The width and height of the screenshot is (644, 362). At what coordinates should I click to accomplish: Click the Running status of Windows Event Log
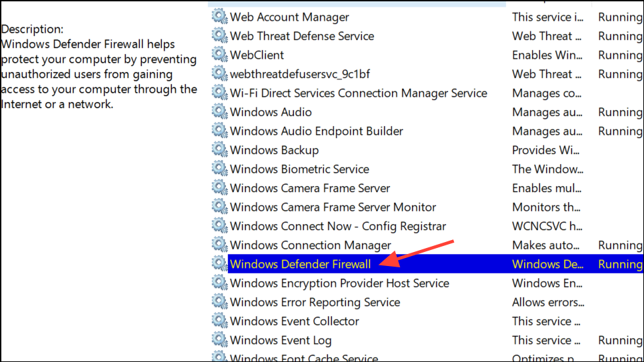coord(620,340)
